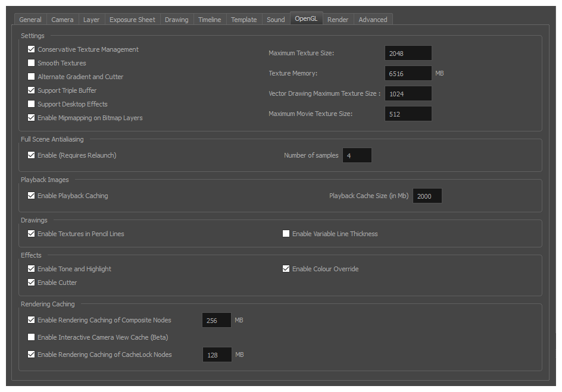Select the Camera tab
The image size is (562, 392).
tap(62, 19)
